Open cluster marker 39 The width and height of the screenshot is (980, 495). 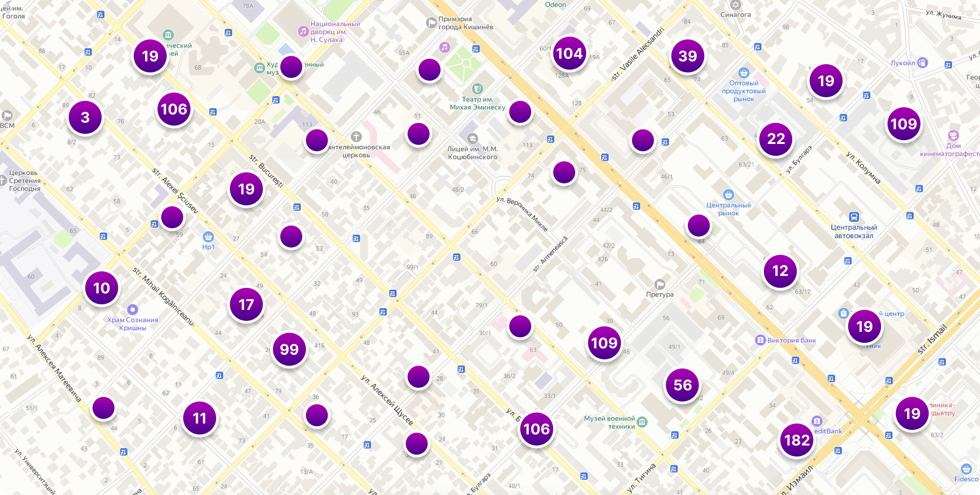(x=687, y=56)
